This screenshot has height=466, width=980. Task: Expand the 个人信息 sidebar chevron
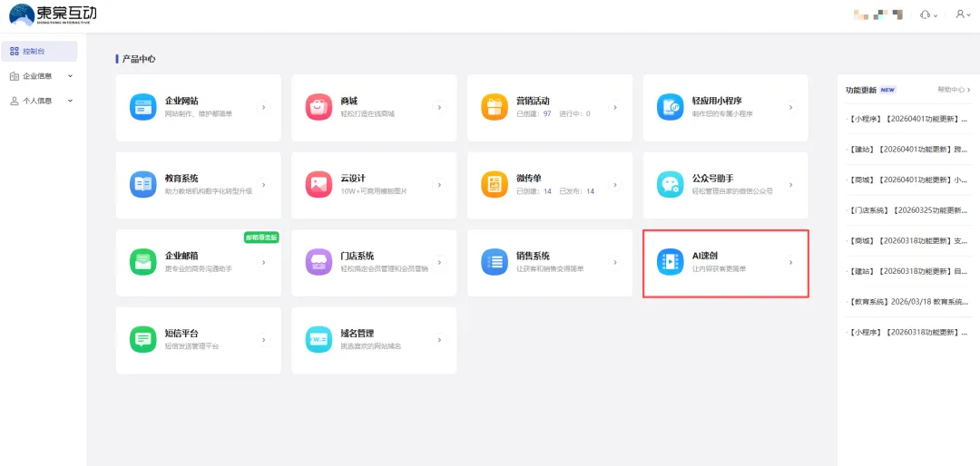click(70, 101)
